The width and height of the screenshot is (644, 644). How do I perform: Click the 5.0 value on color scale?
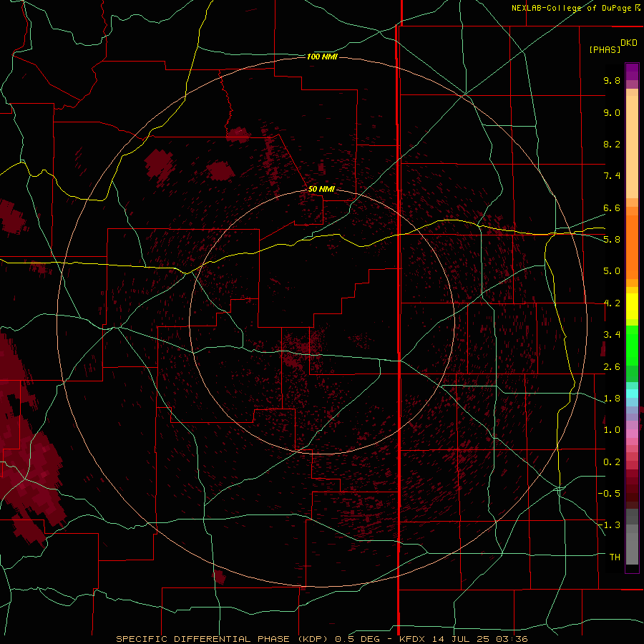(612, 271)
